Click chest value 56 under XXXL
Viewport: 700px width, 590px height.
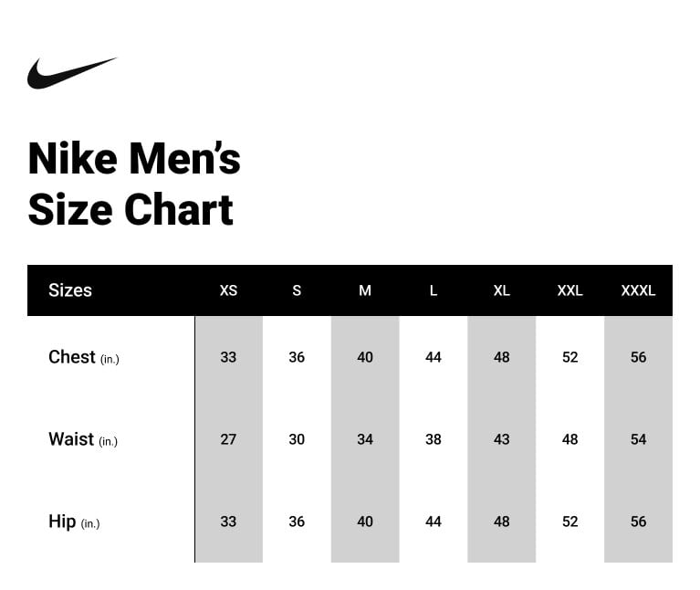638,357
